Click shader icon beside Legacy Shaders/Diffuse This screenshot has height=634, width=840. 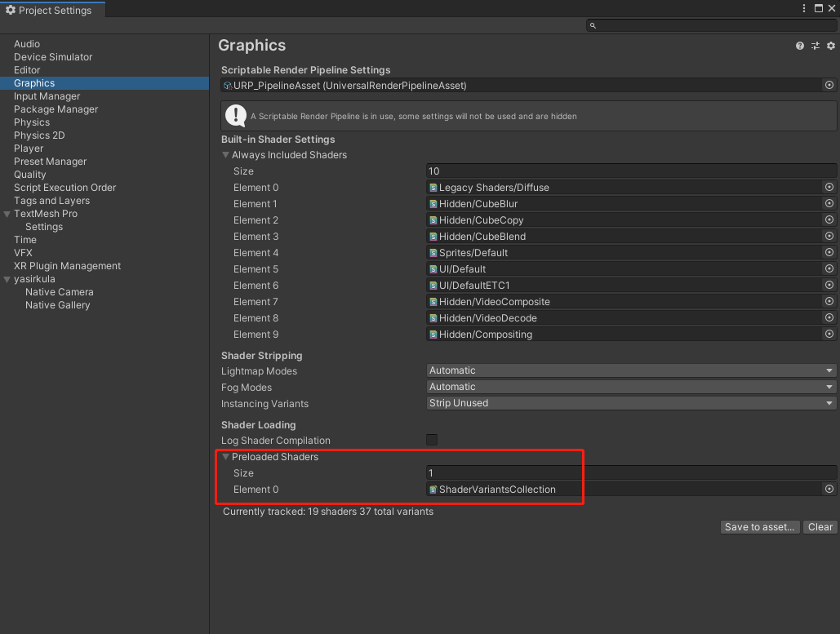click(x=433, y=188)
